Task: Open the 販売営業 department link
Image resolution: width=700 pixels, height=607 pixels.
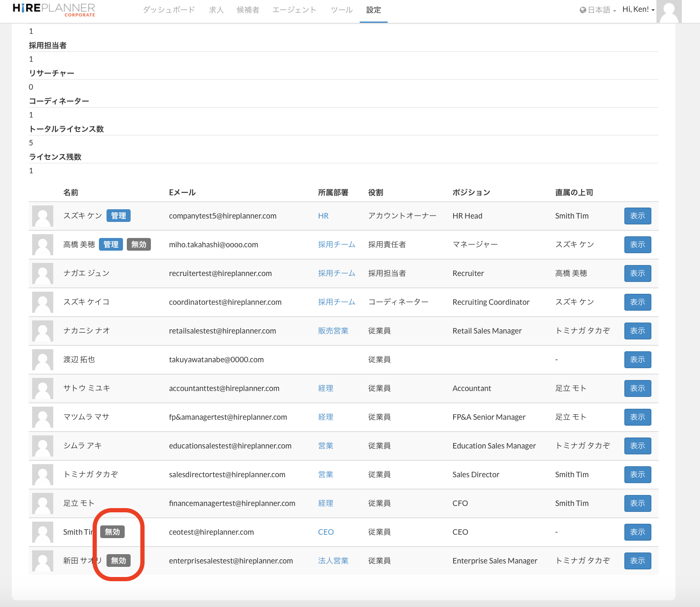Action: pos(333,331)
